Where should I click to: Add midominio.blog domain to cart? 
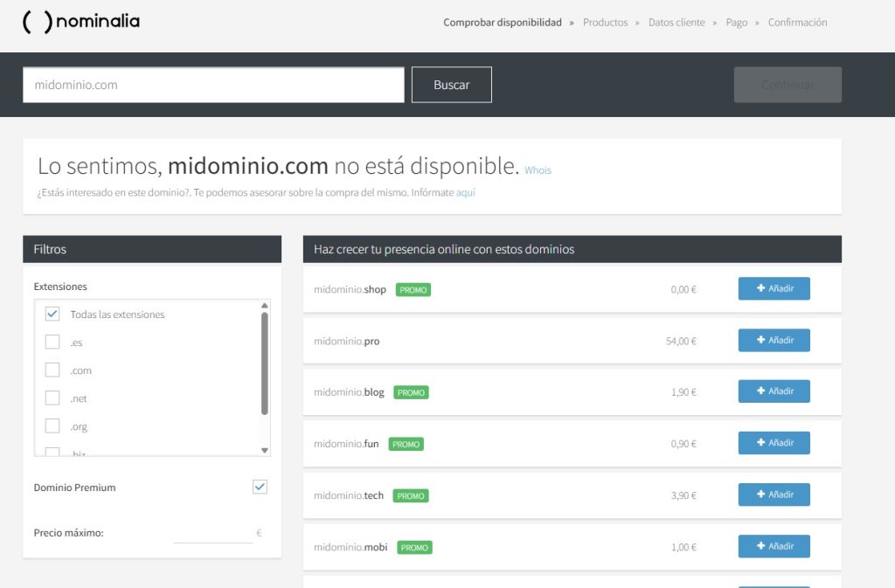click(x=774, y=391)
